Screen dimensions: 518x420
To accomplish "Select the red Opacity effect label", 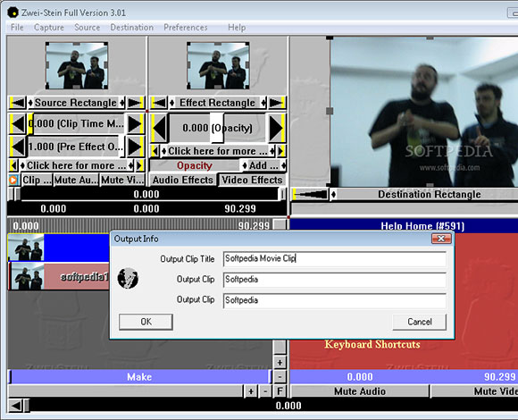I will tap(195, 165).
